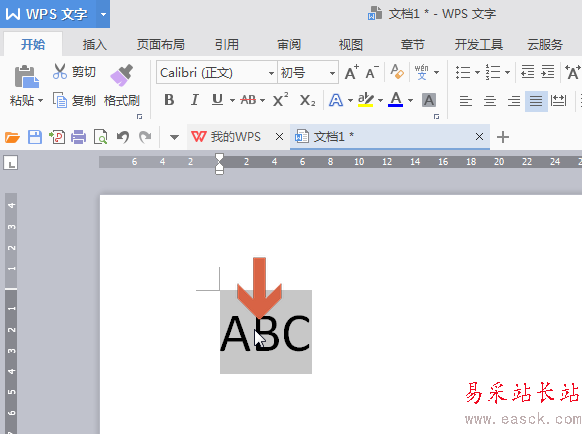The height and width of the screenshot is (434, 582).
Task: Switch to the 插入 ribbon tab
Action: 95,45
